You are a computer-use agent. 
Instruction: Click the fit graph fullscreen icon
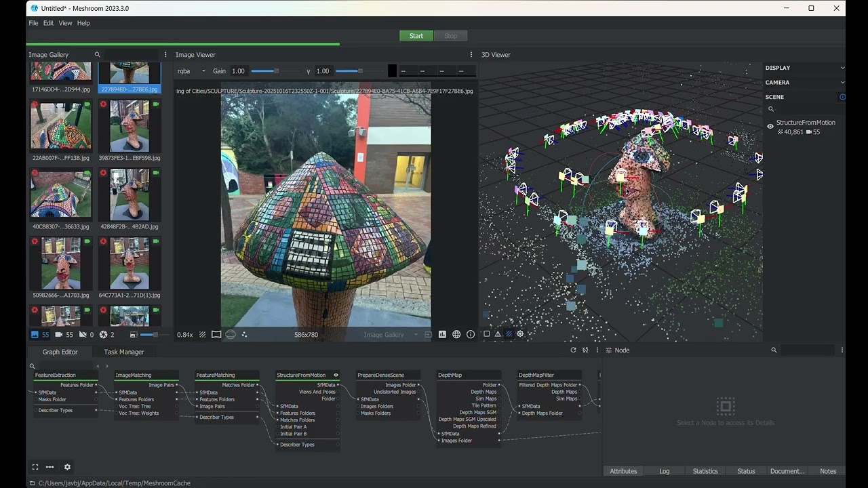[35, 467]
